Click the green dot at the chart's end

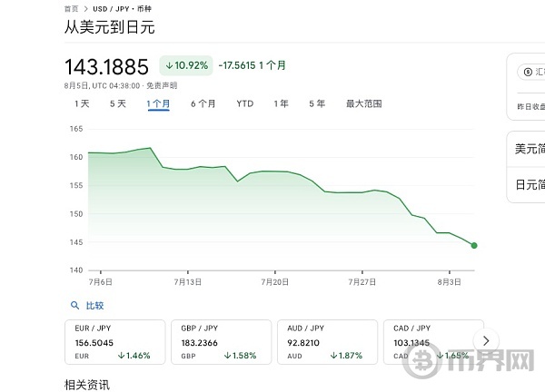(x=474, y=245)
